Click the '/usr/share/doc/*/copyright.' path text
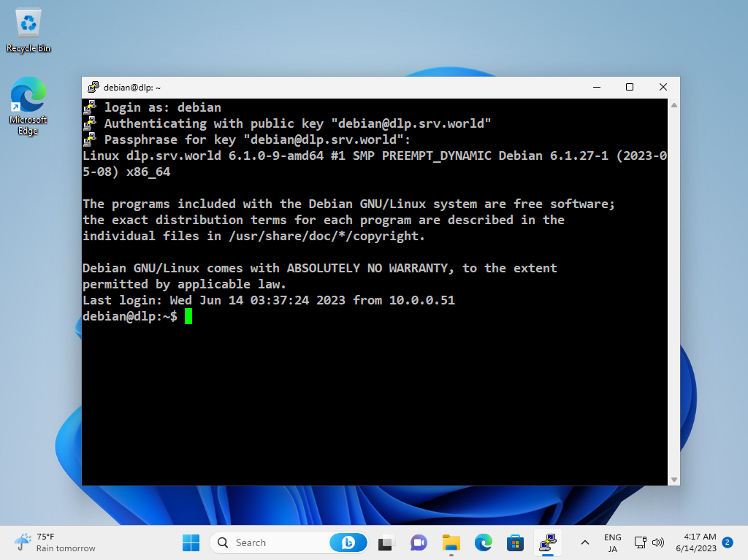The image size is (748, 560). point(327,236)
